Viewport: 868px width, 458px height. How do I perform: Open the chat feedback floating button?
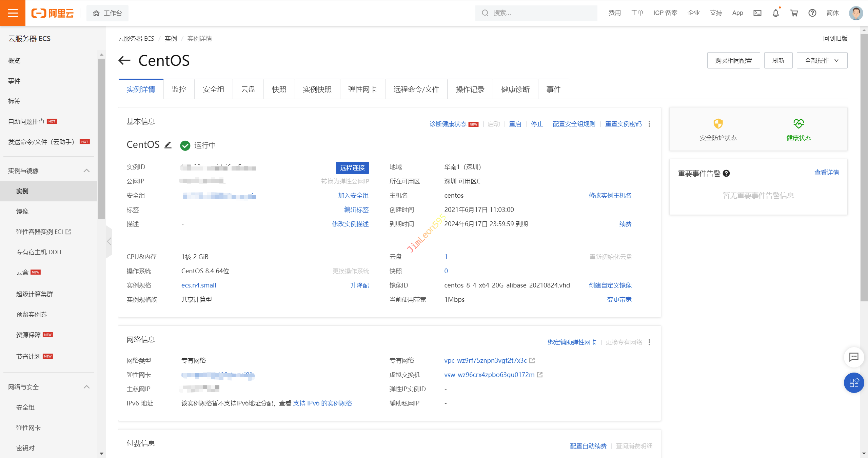(x=854, y=357)
